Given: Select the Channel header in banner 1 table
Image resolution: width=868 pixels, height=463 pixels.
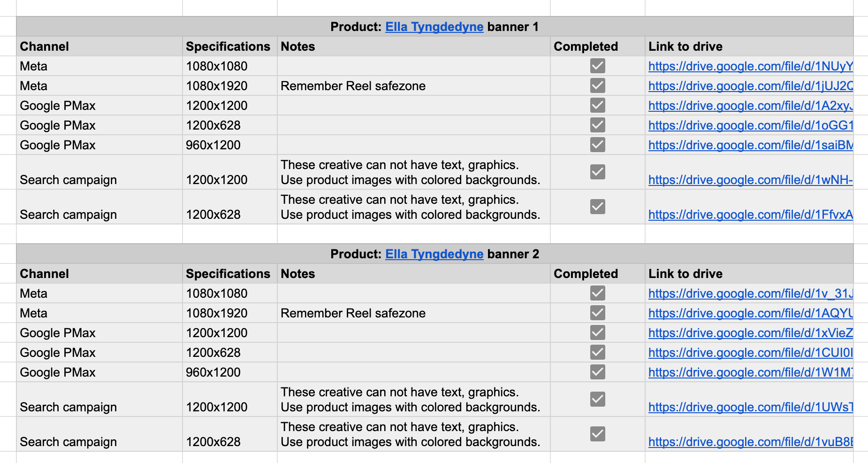Looking at the screenshot, I should [x=99, y=46].
